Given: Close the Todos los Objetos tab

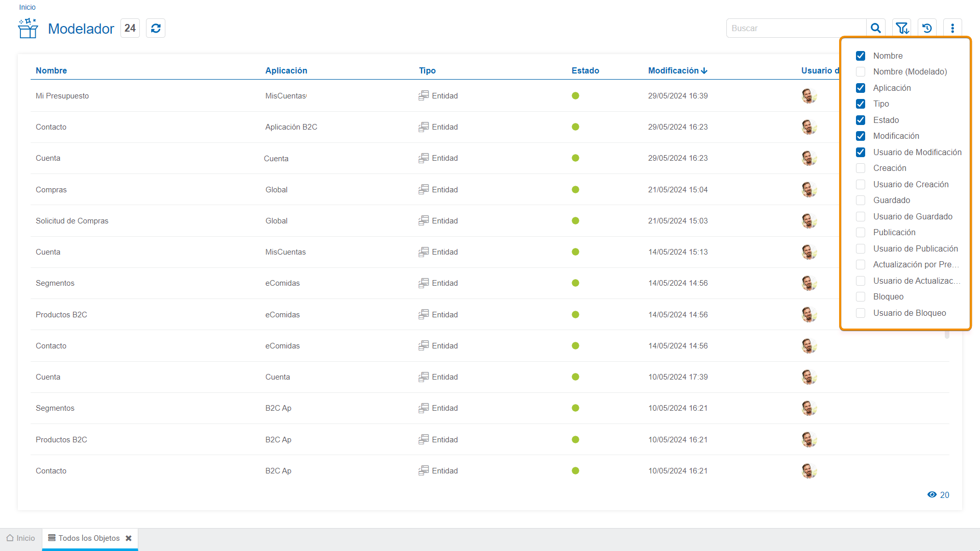Looking at the screenshot, I should coord(129,538).
